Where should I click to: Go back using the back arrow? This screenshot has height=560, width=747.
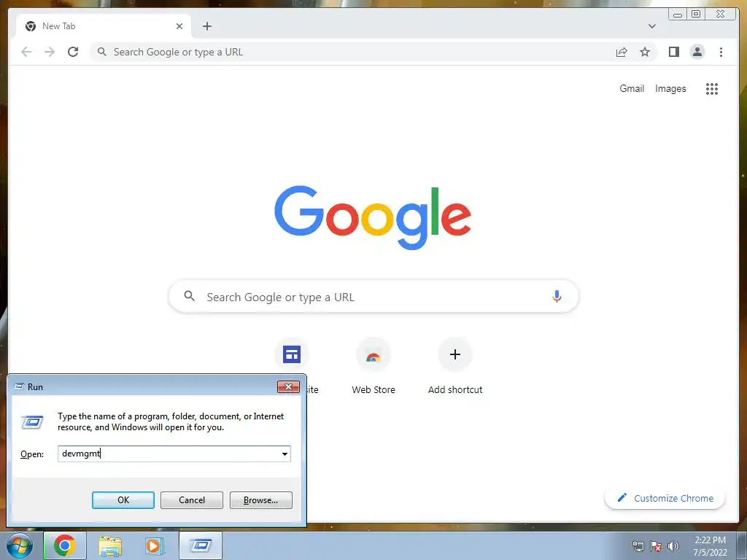click(26, 52)
